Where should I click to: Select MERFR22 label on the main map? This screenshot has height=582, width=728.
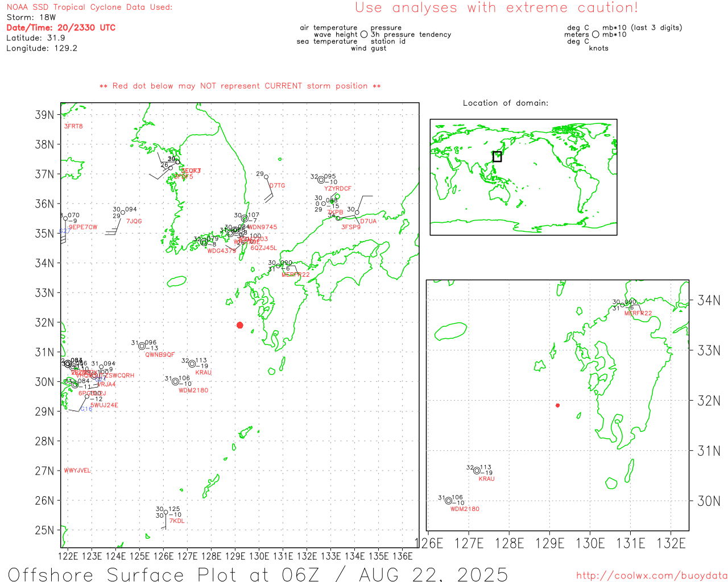[296, 275]
